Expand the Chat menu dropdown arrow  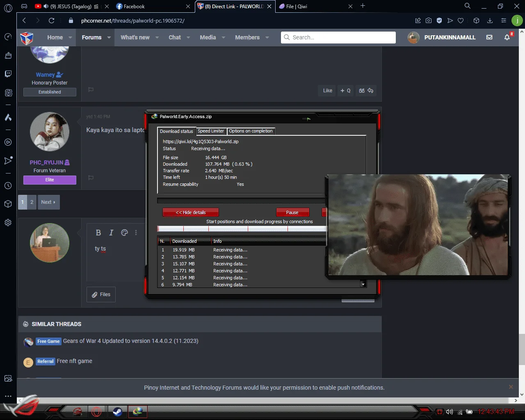point(188,37)
